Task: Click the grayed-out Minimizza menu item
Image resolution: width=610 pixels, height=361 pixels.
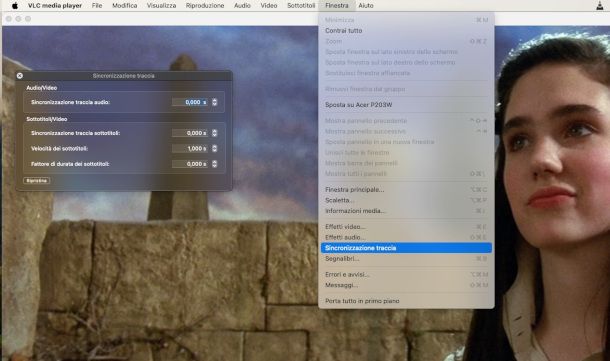Action: 406,20
